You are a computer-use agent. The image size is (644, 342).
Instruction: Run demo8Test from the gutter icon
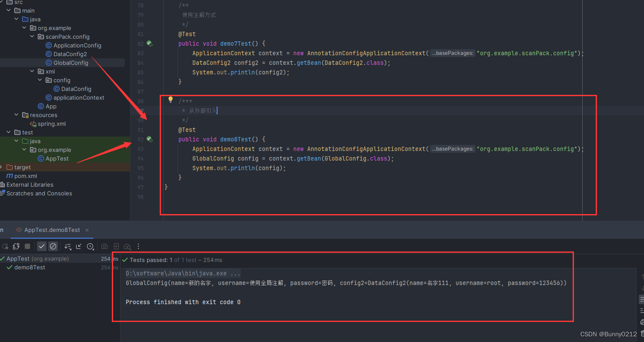[149, 139]
